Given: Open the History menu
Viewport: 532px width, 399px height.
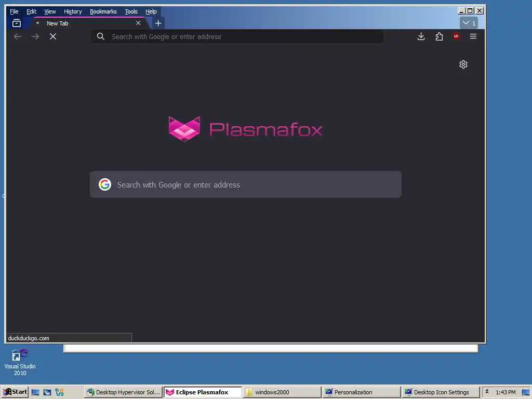Looking at the screenshot, I should click(x=73, y=11).
